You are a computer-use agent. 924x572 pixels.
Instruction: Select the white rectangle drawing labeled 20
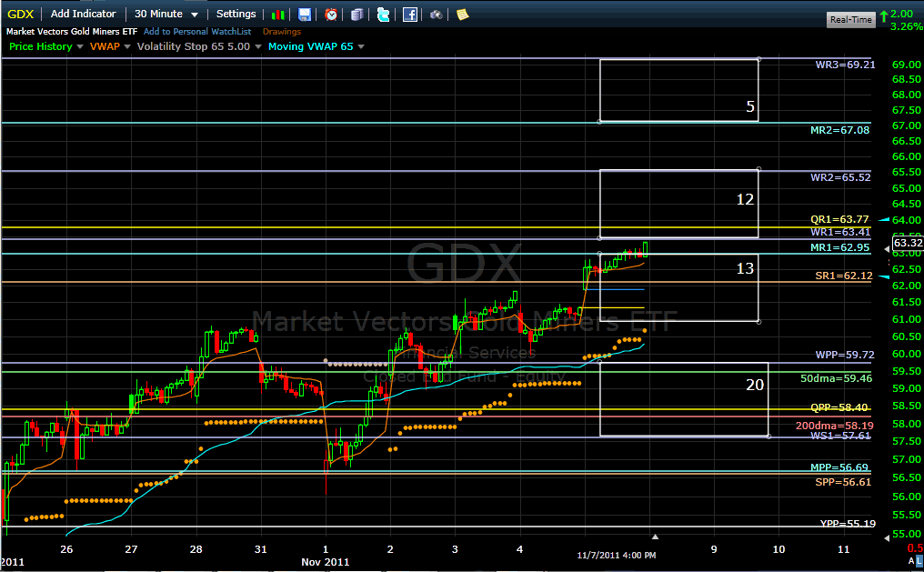684,399
